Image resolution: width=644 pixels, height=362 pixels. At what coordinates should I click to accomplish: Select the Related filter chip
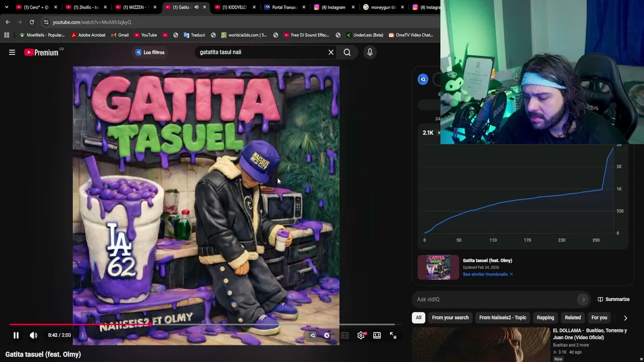573,318
